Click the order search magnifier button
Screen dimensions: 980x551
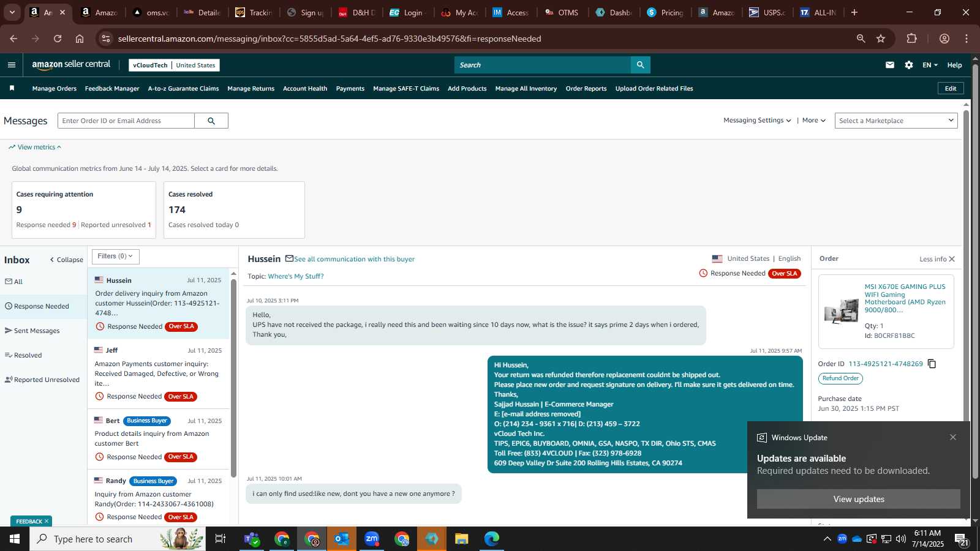(211, 121)
